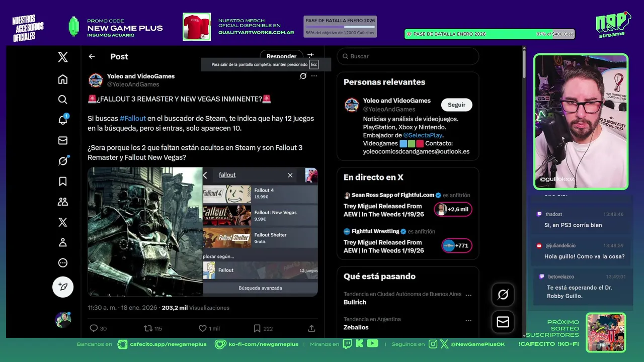
Task: Click Instagram icon in bottom overlay bar
Action: (x=433, y=344)
